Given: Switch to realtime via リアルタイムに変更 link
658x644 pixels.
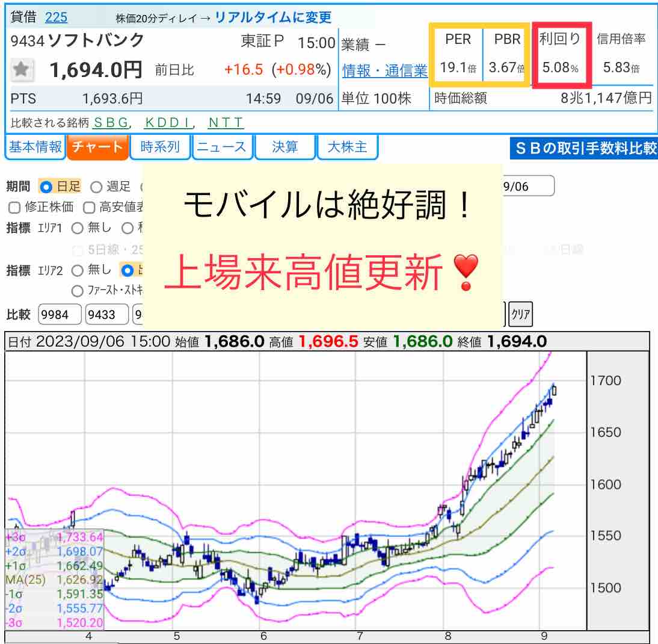Looking at the screenshot, I should pyautogui.click(x=273, y=17).
